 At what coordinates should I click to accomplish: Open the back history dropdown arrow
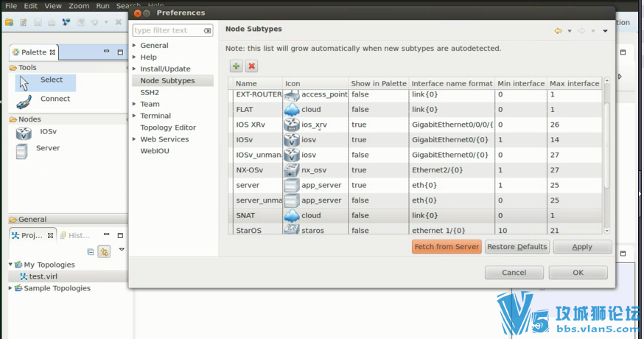[x=570, y=31]
